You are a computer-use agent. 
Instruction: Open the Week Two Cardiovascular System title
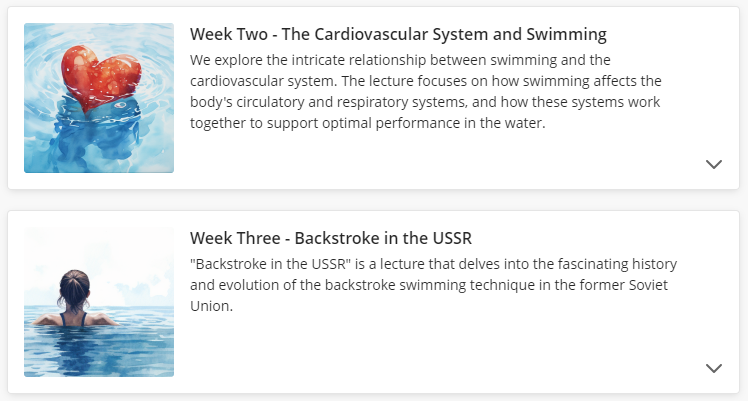click(398, 35)
